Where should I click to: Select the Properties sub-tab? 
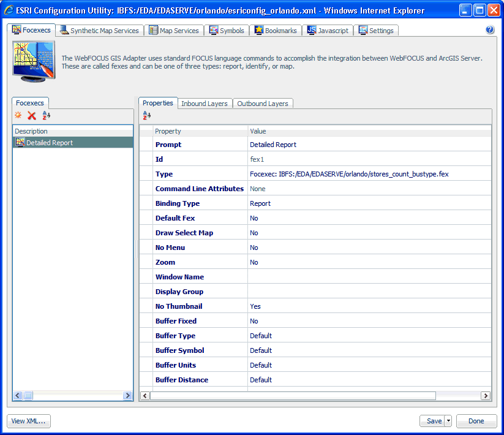tap(158, 103)
